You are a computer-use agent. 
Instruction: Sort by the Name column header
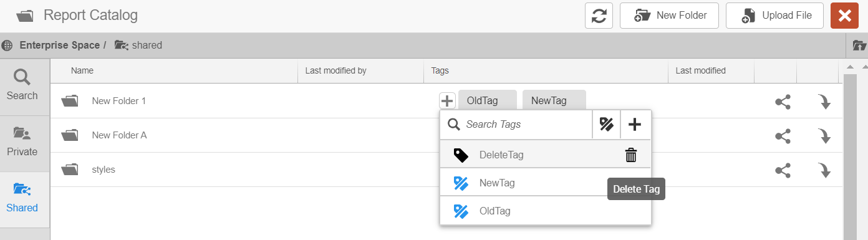[x=82, y=71]
